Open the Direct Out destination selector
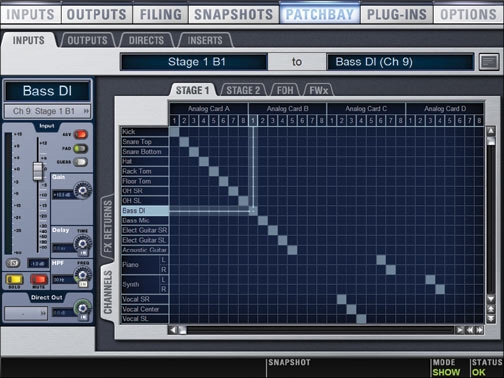 pos(26,313)
